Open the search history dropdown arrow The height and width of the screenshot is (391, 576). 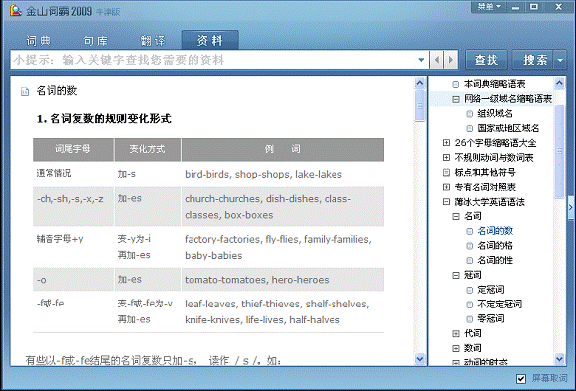(x=421, y=60)
